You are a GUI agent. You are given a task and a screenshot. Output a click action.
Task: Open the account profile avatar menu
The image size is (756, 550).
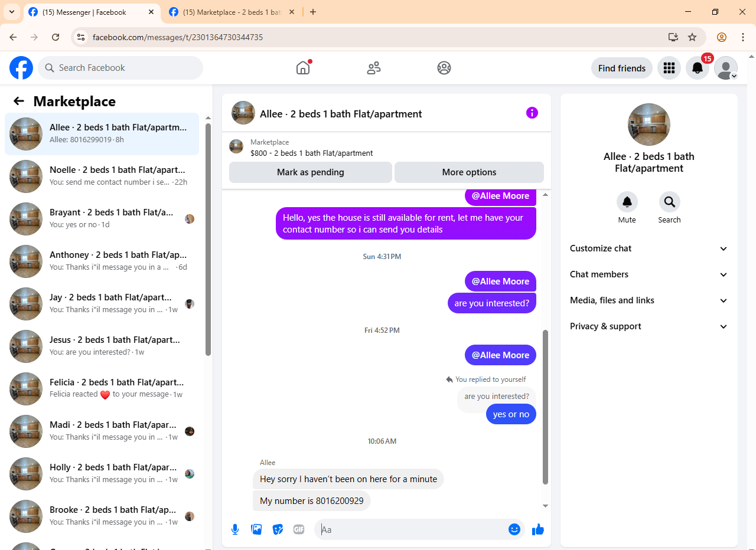726,68
